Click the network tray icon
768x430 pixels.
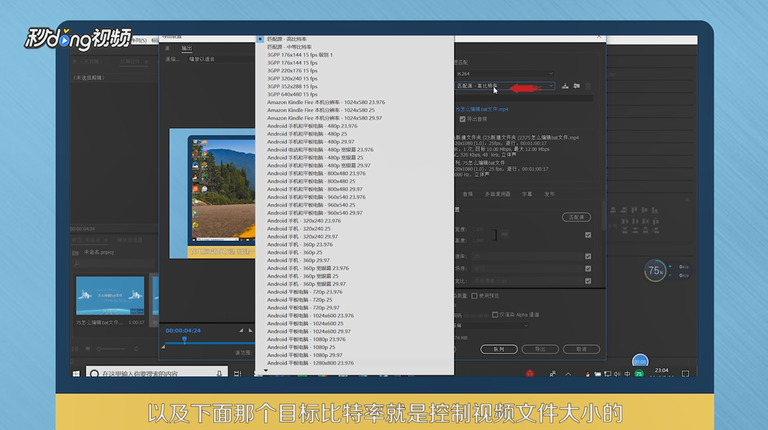pos(607,374)
